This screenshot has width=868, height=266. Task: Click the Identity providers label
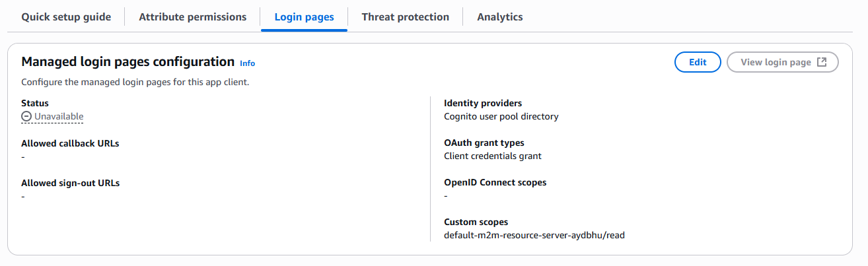pos(483,103)
